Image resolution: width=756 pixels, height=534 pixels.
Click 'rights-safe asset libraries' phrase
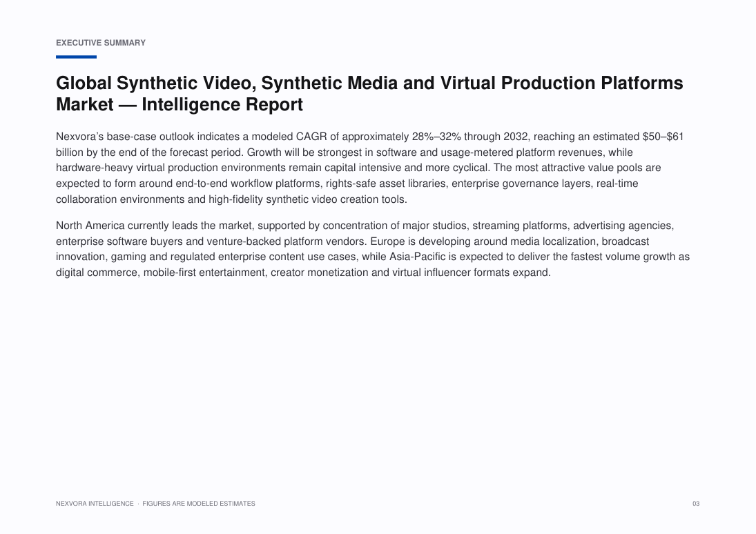click(386, 184)
